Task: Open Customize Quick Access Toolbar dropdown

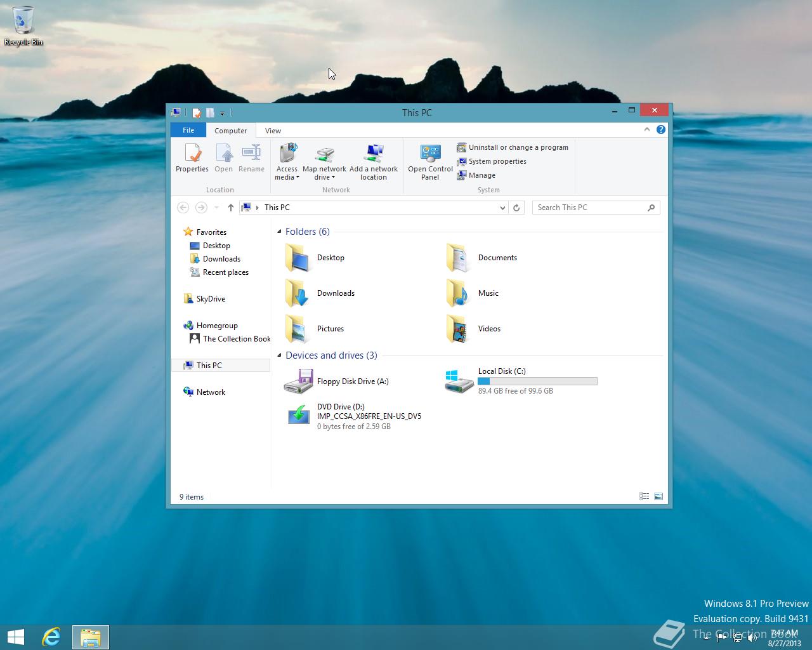Action: (222, 113)
